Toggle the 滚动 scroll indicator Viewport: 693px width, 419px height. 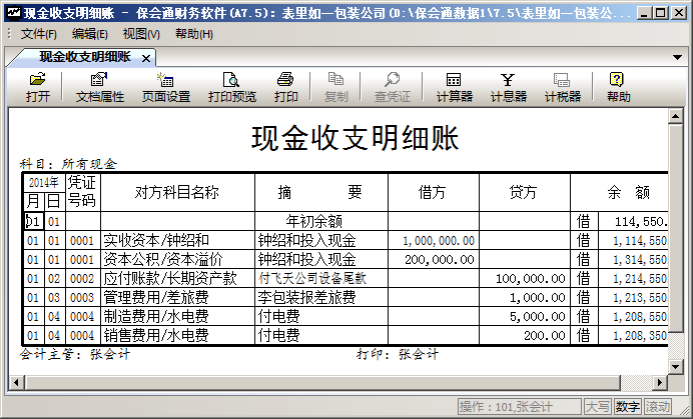[x=657, y=407]
